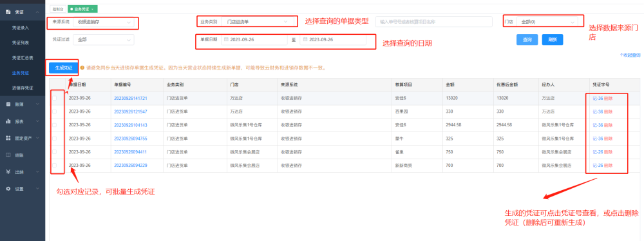Click the 凭证 document icon in the sidebar

click(x=8, y=12)
